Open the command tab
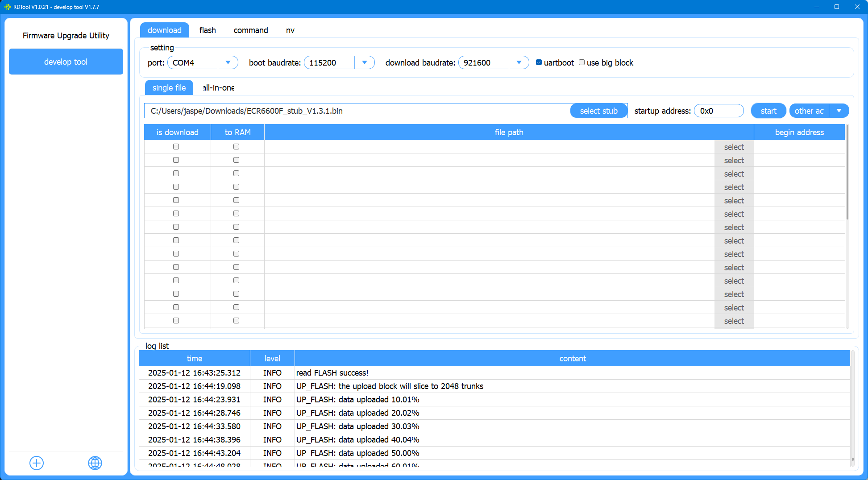The height and width of the screenshot is (480, 868). tap(251, 30)
